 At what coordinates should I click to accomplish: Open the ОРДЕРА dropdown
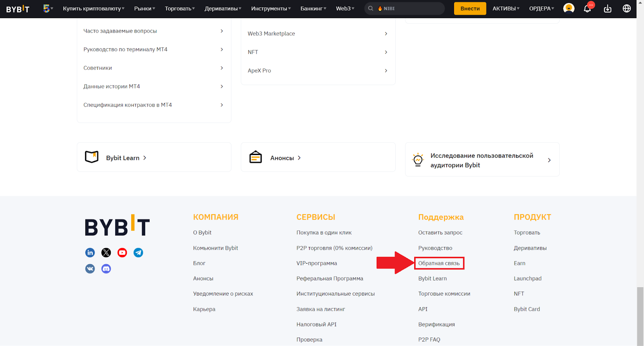pos(541,8)
